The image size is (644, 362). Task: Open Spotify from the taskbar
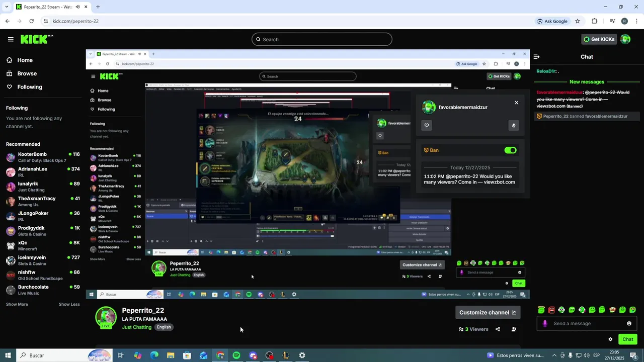(236, 355)
